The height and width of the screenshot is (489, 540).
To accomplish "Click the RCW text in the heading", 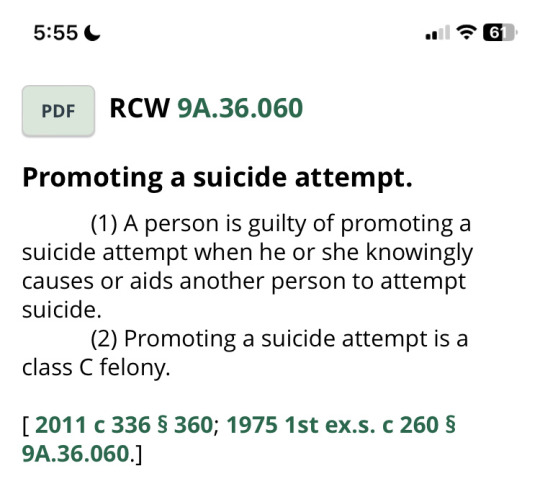I will [x=139, y=108].
